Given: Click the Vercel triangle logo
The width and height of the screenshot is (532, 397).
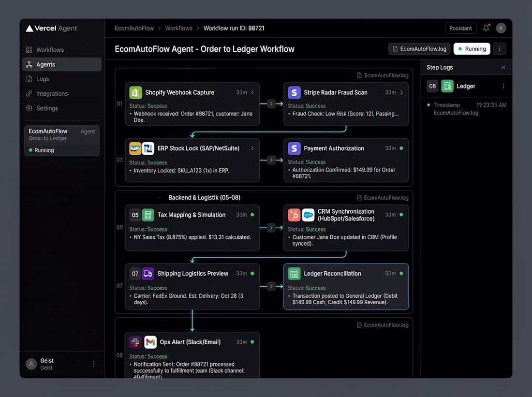Looking at the screenshot, I should 30,29.
